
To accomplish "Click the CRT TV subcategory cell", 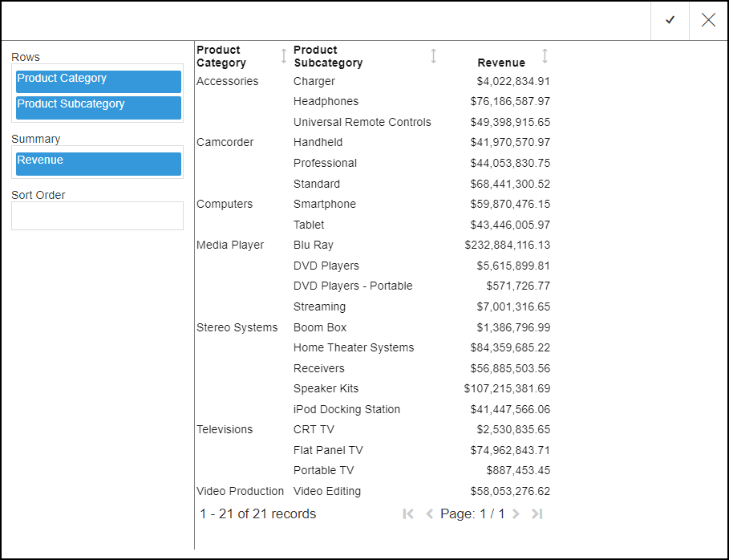I will pos(314,429).
